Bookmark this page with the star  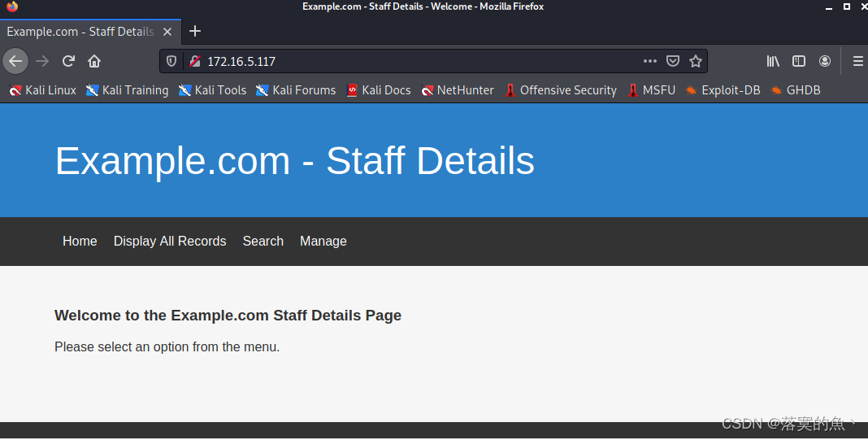(696, 61)
